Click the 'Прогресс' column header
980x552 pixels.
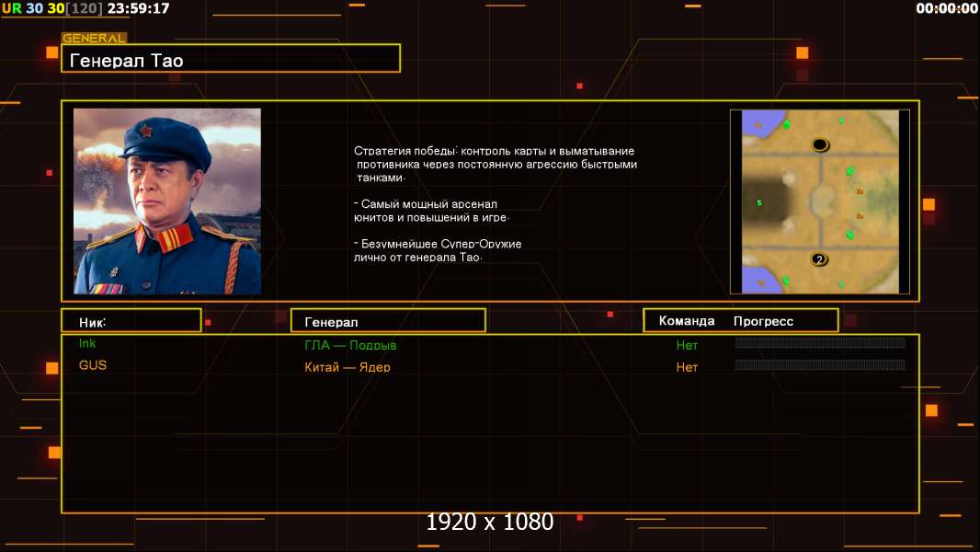point(763,321)
